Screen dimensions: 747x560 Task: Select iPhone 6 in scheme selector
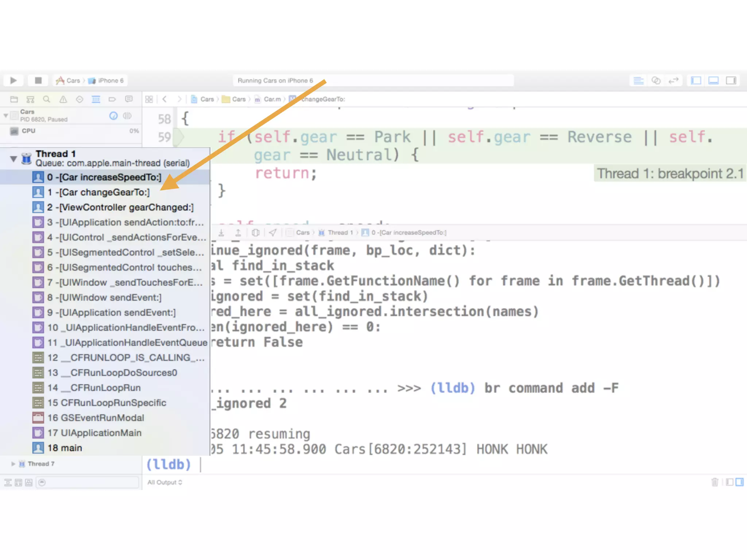pos(110,81)
